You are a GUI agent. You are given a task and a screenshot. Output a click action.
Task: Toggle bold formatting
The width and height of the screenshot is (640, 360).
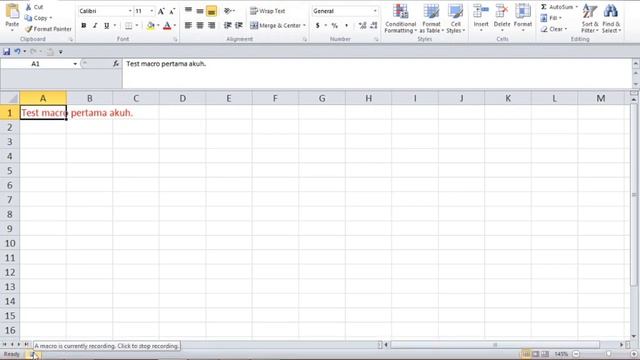(84, 26)
